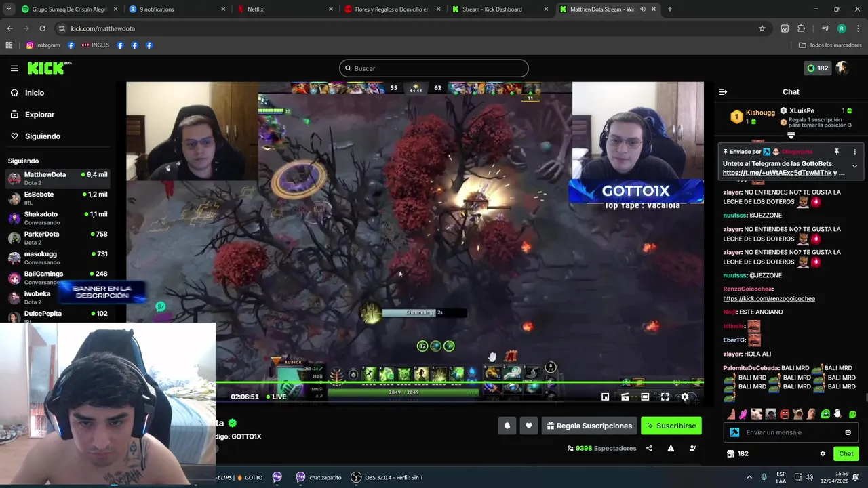This screenshot has width=868, height=488.
Task: Open the pinned message three-dot menu
Action: (x=854, y=152)
